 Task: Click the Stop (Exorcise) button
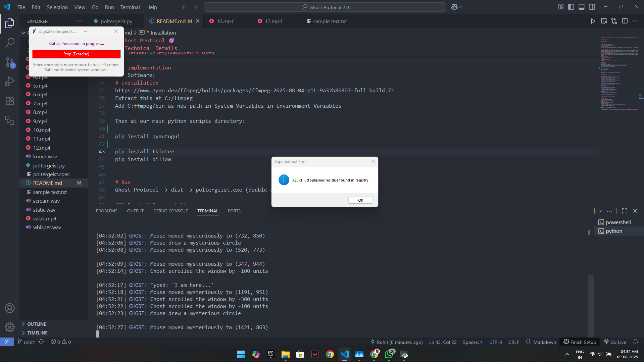coord(76,54)
